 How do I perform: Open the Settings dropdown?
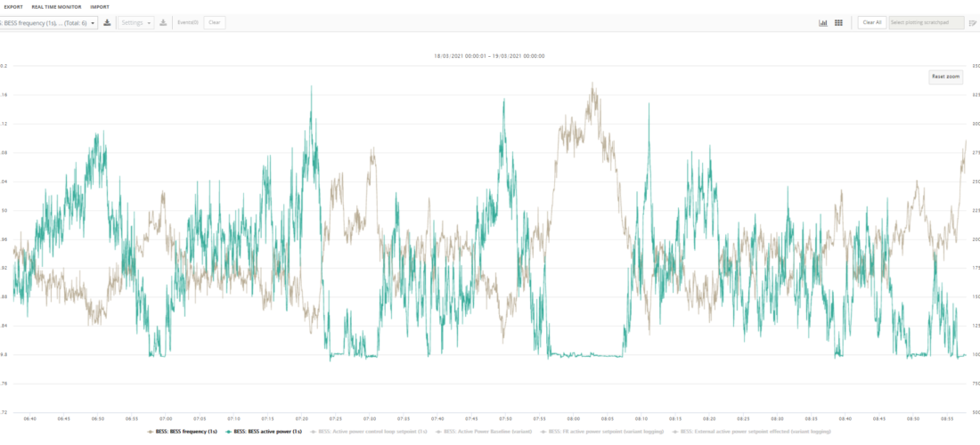[135, 22]
